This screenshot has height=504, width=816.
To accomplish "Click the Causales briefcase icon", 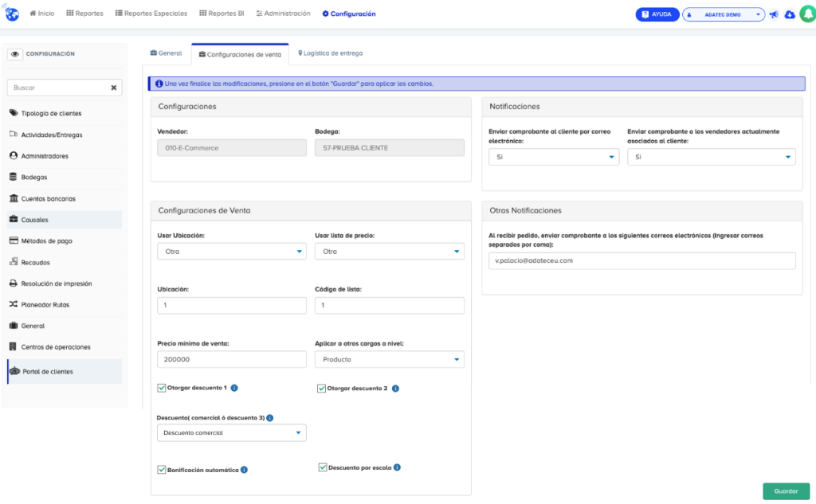I will click(x=14, y=219).
